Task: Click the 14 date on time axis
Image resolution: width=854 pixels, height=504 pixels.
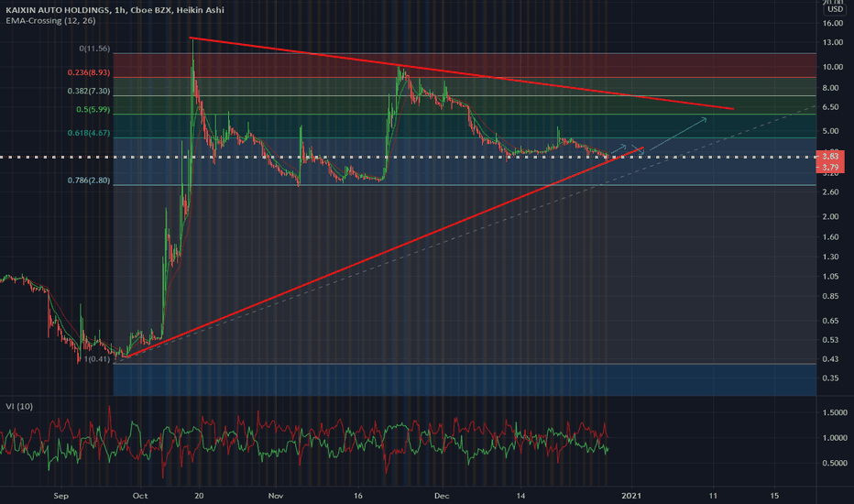Action: [x=520, y=496]
